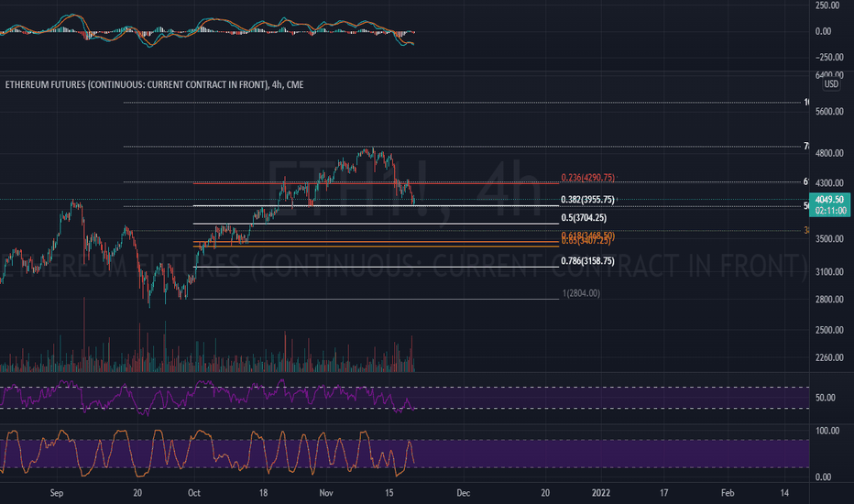Screen dimensions: 854x504
Task: Click the 2022 label on time axis
Action: coord(601,493)
